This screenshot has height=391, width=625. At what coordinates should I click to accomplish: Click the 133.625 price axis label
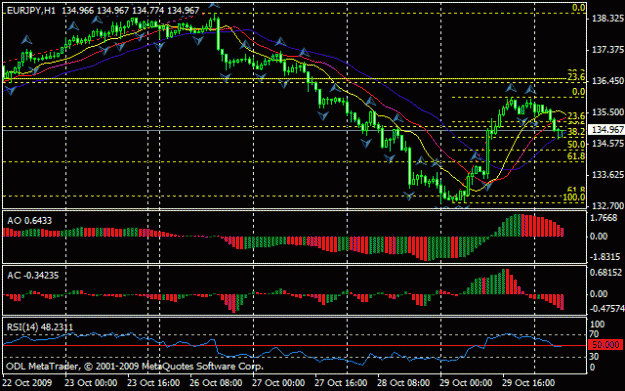click(x=607, y=175)
